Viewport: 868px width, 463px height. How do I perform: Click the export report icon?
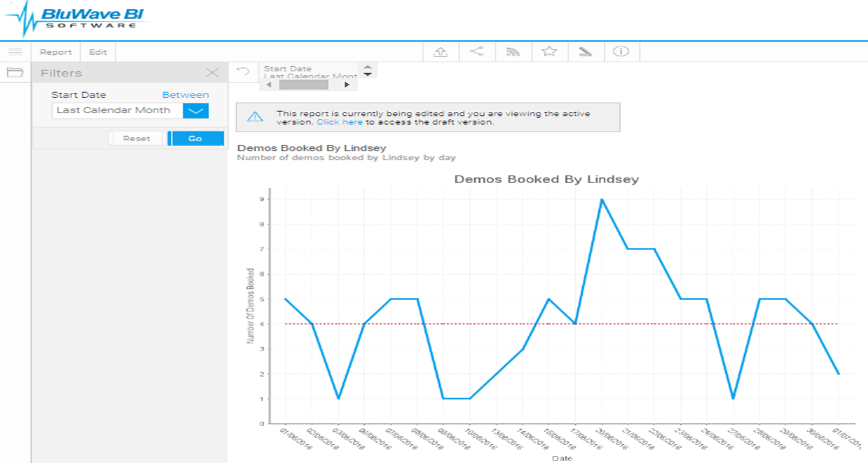point(441,52)
